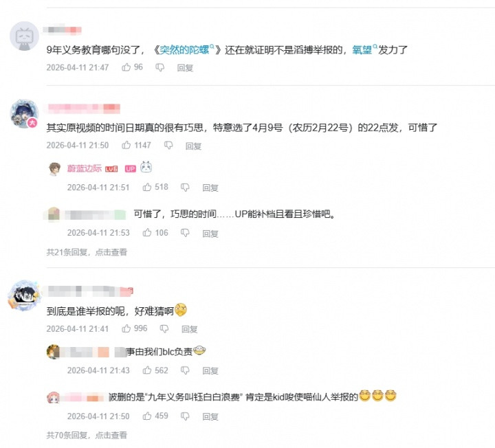Screen dimensions: 495x448
Task: Click the default bilibili TV avatar
Action: click(x=24, y=36)
